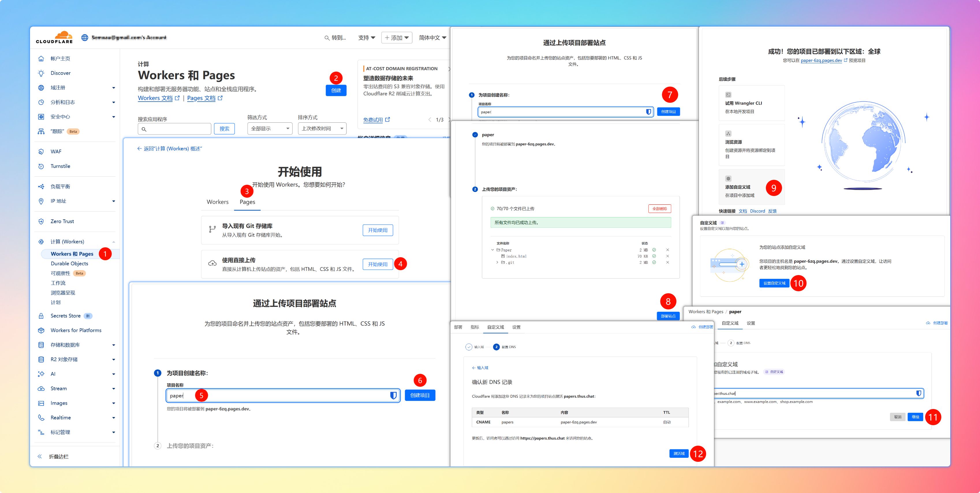Click the WAF shield icon
Screen dimensions: 980x493
click(41, 152)
